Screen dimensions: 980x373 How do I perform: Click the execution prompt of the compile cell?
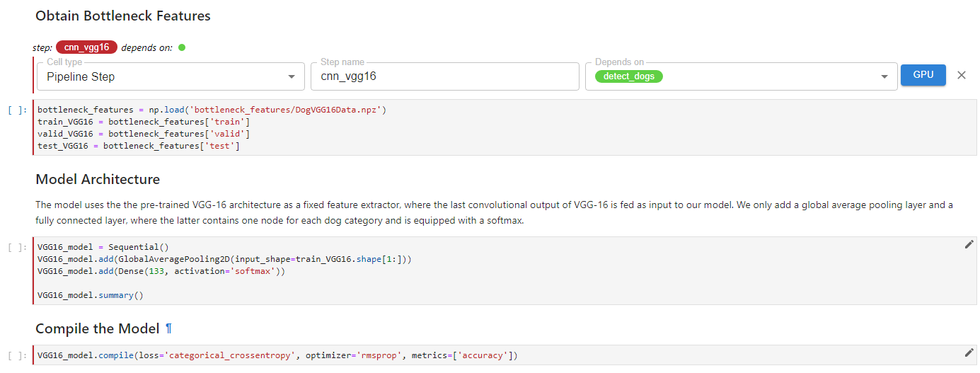click(x=18, y=355)
